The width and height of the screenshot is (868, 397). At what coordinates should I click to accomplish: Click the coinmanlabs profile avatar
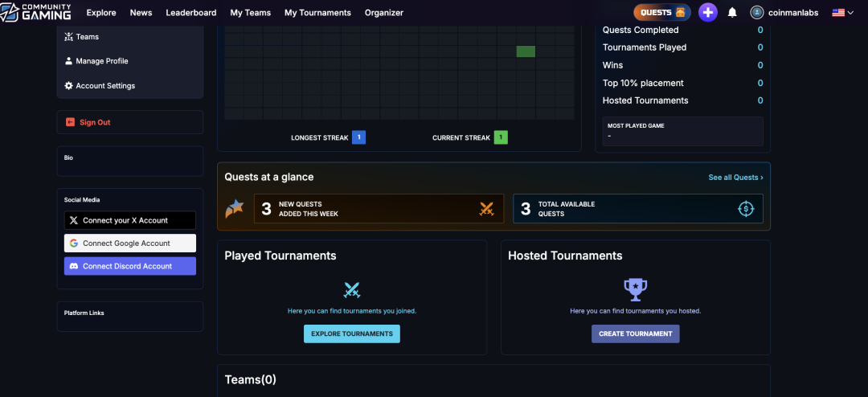click(756, 13)
